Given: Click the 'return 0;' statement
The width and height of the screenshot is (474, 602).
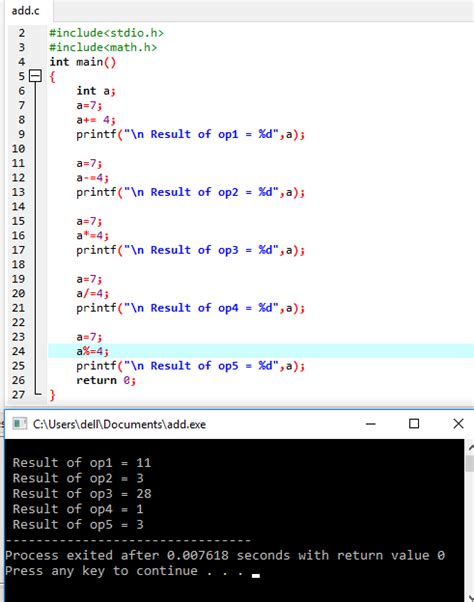Looking at the screenshot, I should 106,380.
